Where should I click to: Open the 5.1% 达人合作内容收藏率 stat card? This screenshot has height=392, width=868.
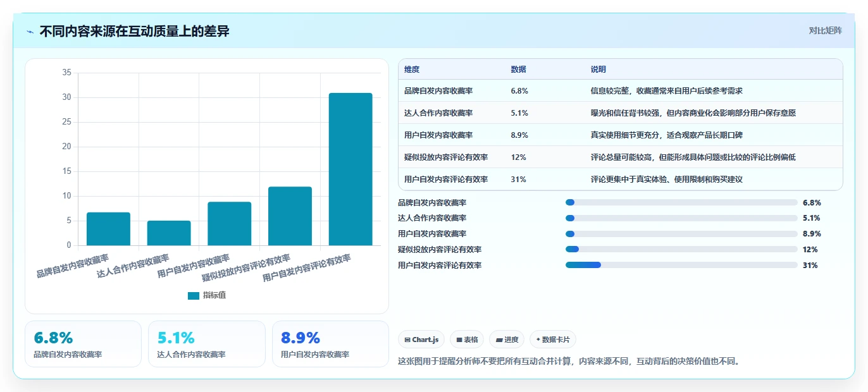point(207,344)
